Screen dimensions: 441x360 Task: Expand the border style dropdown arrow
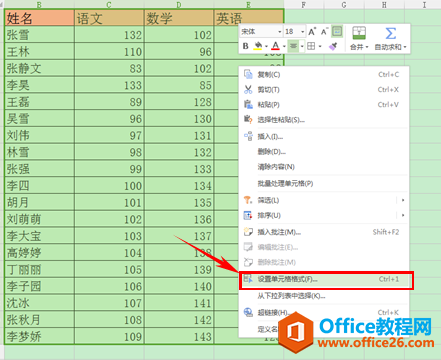coord(320,46)
